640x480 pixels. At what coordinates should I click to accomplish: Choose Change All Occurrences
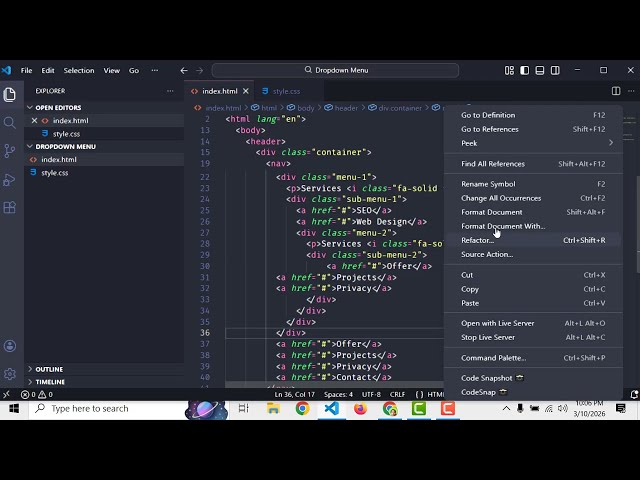(x=533, y=198)
